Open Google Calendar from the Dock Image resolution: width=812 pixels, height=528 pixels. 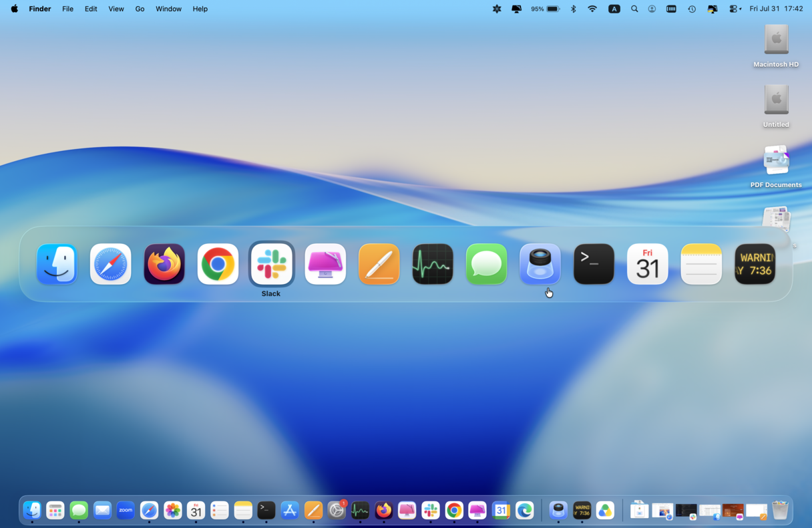point(501,511)
